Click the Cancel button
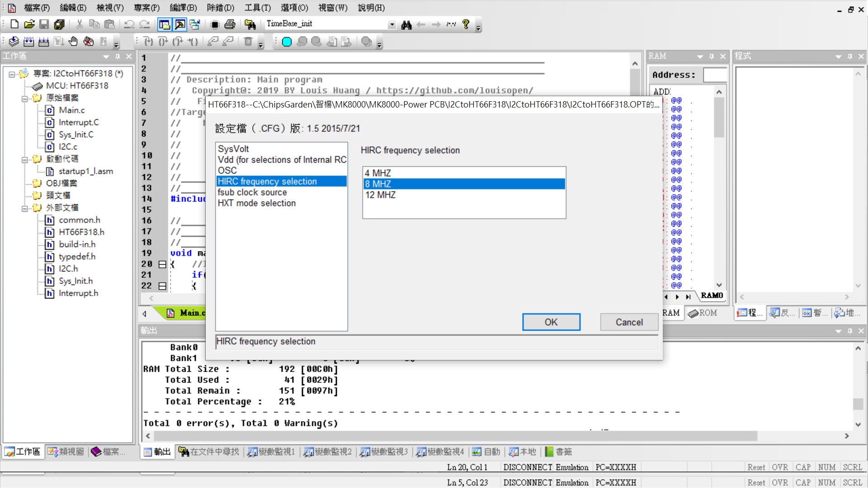Viewport: 868px width, 495px height. 628,322
